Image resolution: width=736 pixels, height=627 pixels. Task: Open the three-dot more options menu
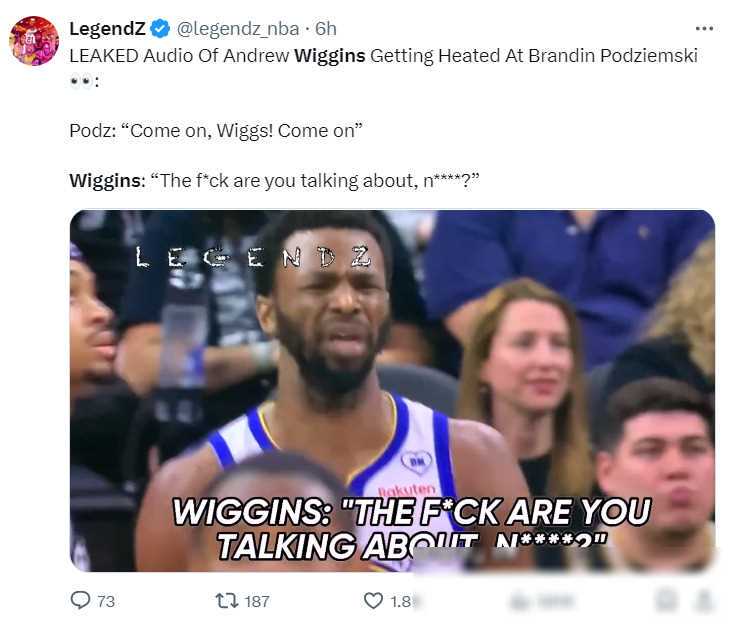[704, 29]
